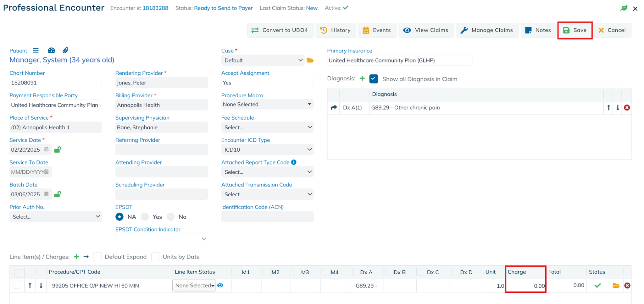Open the patient hamburger menu icon
644x304 pixels.
[36, 50]
